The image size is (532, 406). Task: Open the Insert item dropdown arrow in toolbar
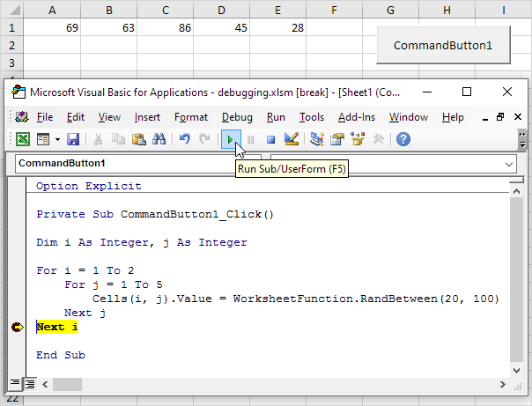(x=57, y=139)
